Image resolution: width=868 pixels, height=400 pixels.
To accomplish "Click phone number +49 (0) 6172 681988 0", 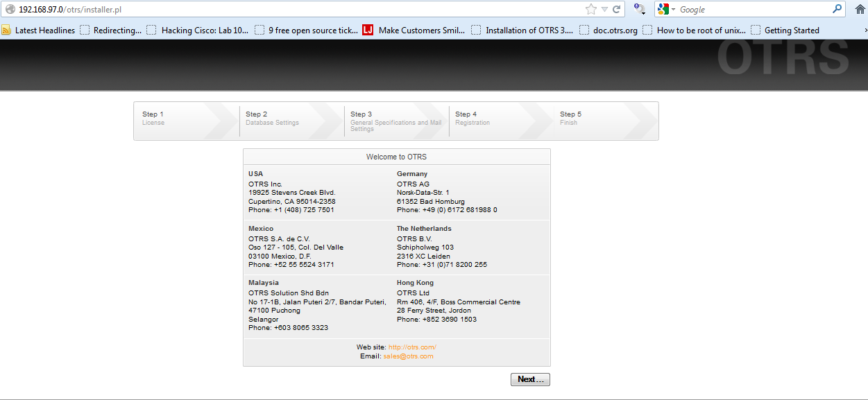I will pyautogui.click(x=460, y=210).
